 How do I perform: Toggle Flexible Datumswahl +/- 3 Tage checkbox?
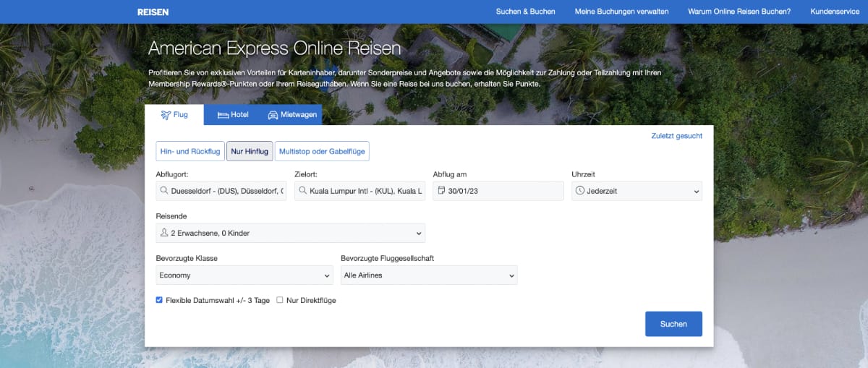159,300
